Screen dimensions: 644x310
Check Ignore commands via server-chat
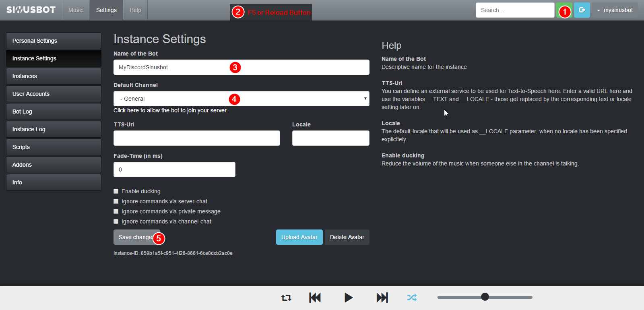[x=116, y=201]
